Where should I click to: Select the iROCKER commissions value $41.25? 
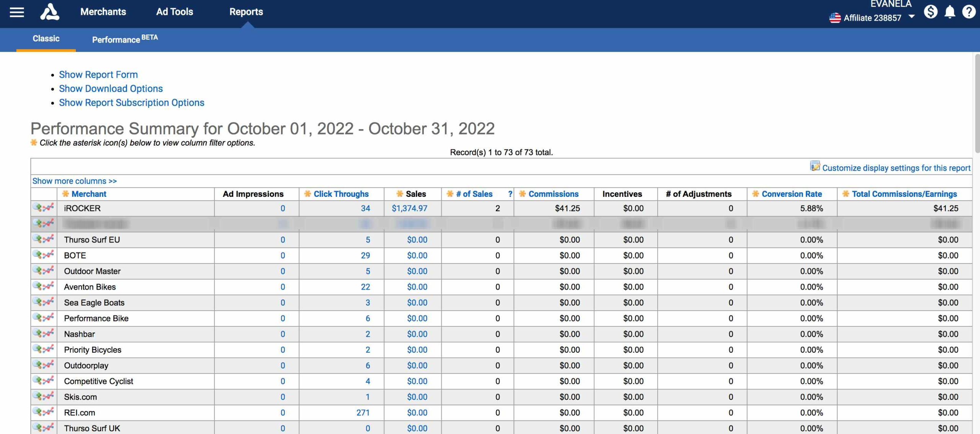(567, 208)
